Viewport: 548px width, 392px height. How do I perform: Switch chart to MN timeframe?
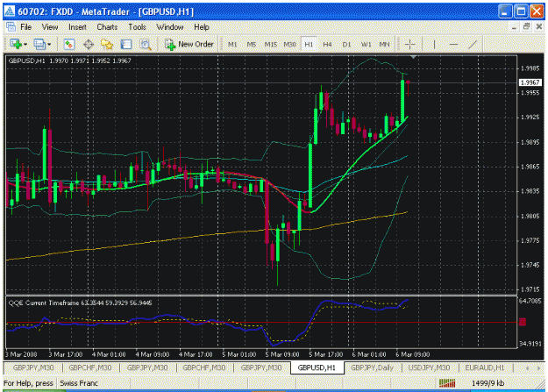pos(384,45)
